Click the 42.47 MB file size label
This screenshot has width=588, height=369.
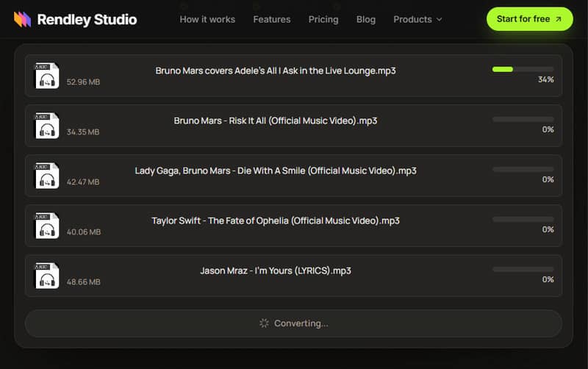pos(83,182)
